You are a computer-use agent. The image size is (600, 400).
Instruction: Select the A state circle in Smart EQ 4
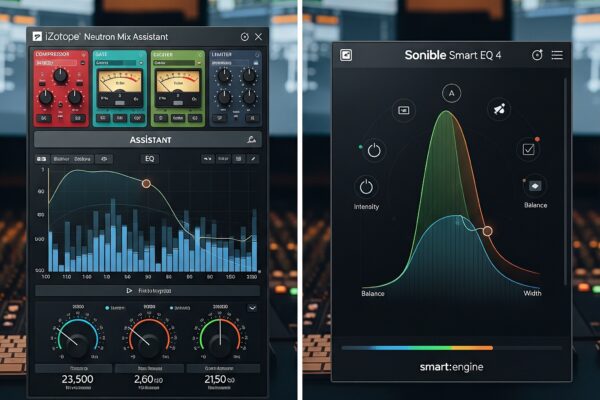(452, 93)
